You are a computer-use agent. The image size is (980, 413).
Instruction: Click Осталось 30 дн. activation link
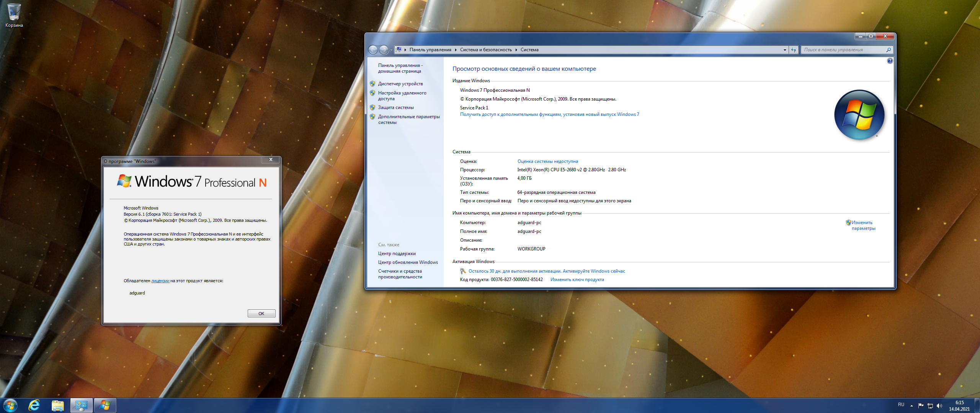(547, 271)
